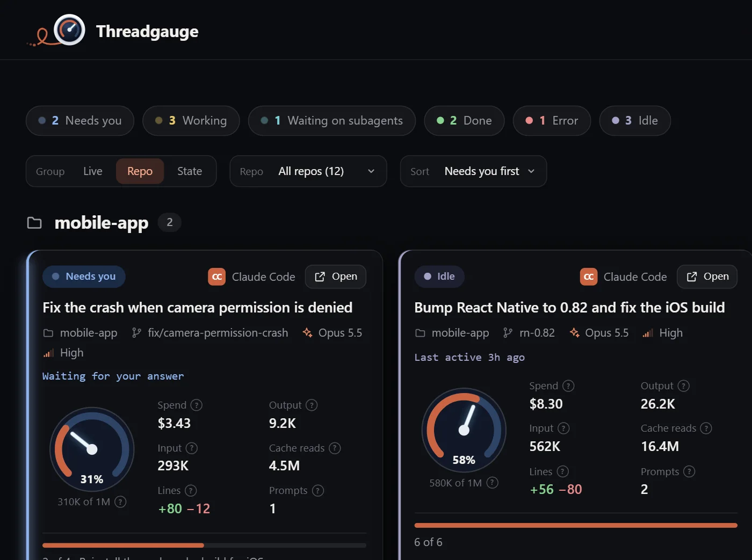Click the mobile-app group heading
Screen dimensions: 752x560
102,223
